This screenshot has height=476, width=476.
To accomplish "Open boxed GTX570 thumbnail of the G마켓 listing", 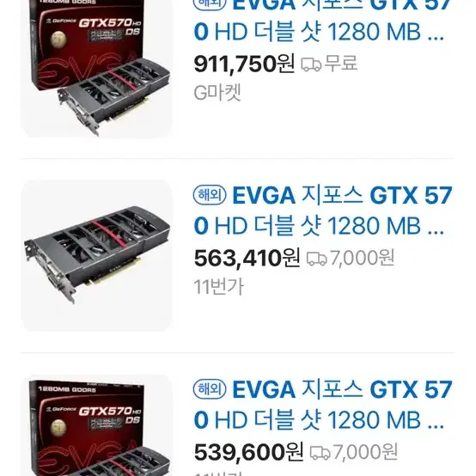I will tap(96, 69).
